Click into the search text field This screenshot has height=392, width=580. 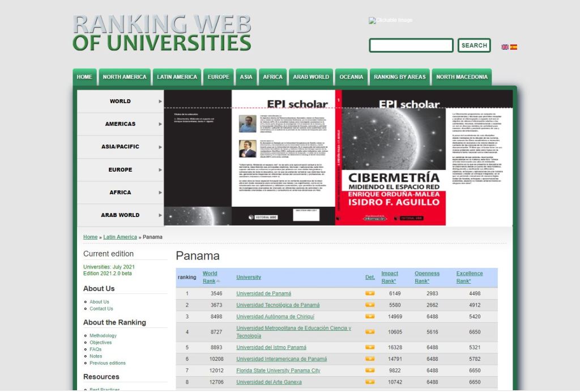411,45
